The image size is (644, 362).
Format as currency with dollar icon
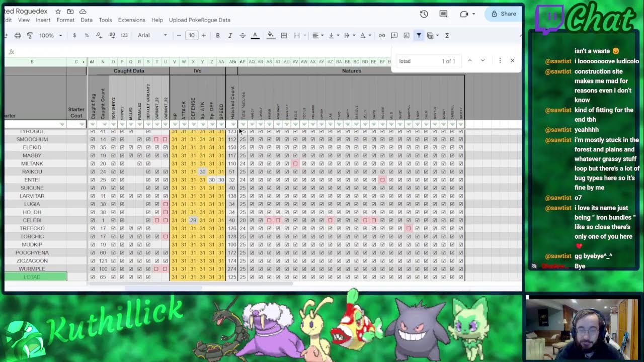pyautogui.click(x=74, y=35)
